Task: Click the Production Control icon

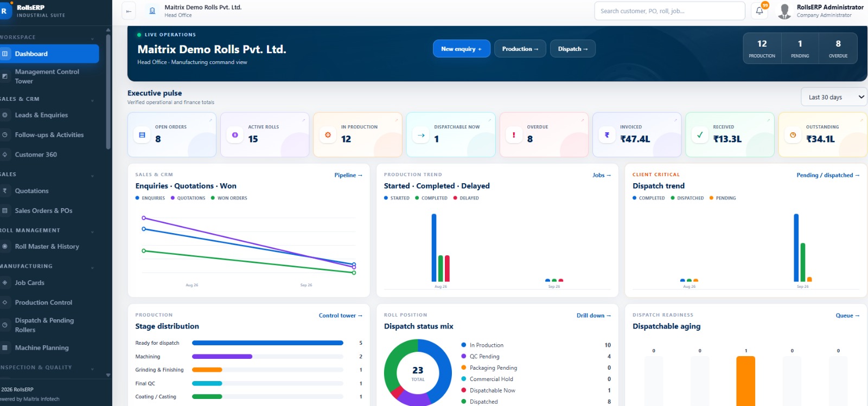Action: tap(4, 302)
